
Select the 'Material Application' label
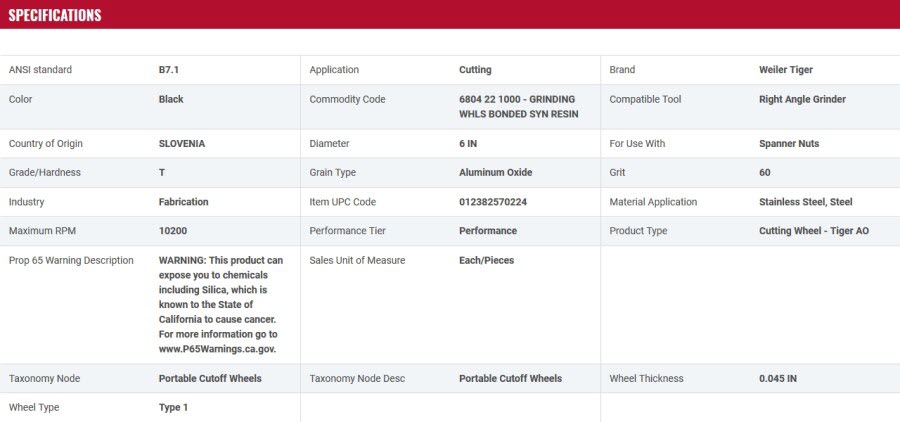[x=653, y=202]
